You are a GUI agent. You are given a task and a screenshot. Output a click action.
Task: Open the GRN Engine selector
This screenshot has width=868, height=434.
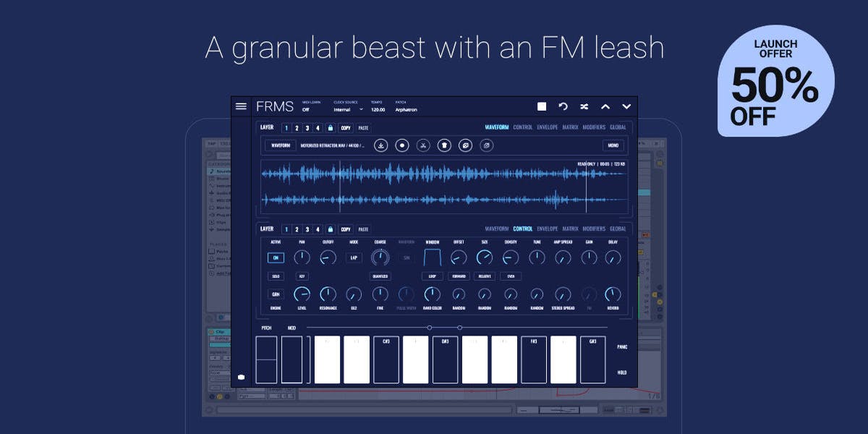pos(276,294)
